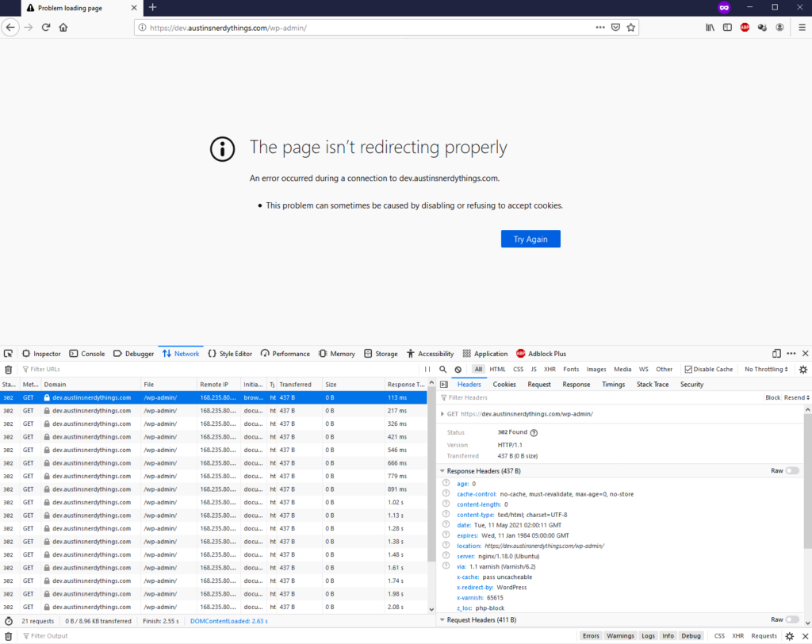Collapse the Response Headers section
The width and height of the screenshot is (812, 644).
point(442,471)
